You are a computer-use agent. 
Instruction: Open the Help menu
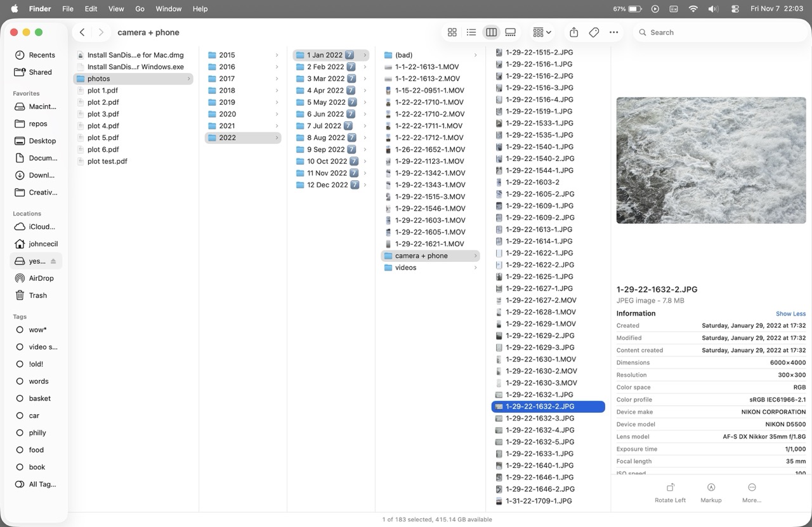(x=200, y=9)
